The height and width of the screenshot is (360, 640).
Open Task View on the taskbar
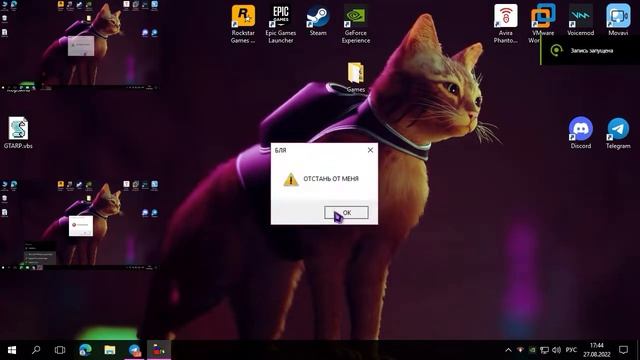coord(60,350)
